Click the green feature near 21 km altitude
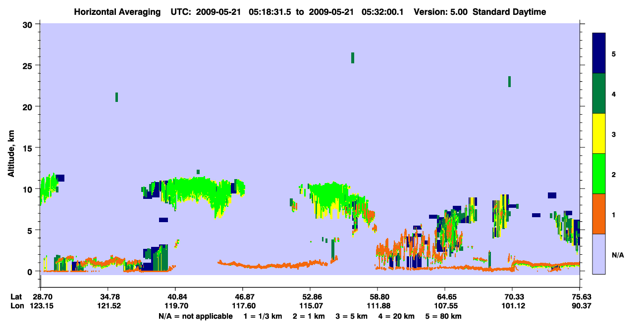Image resolution: width=644 pixels, height=330 pixels. click(116, 97)
